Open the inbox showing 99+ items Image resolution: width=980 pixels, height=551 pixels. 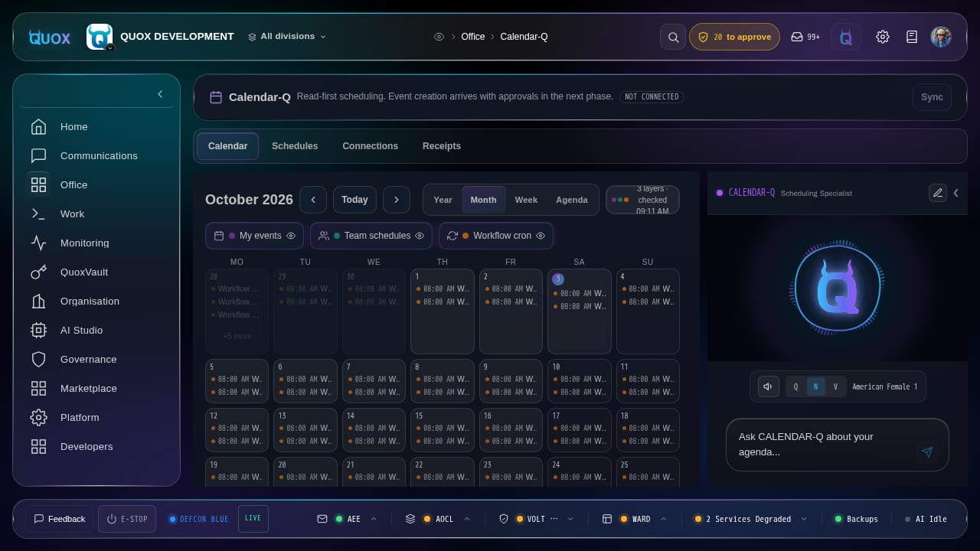(805, 37)
